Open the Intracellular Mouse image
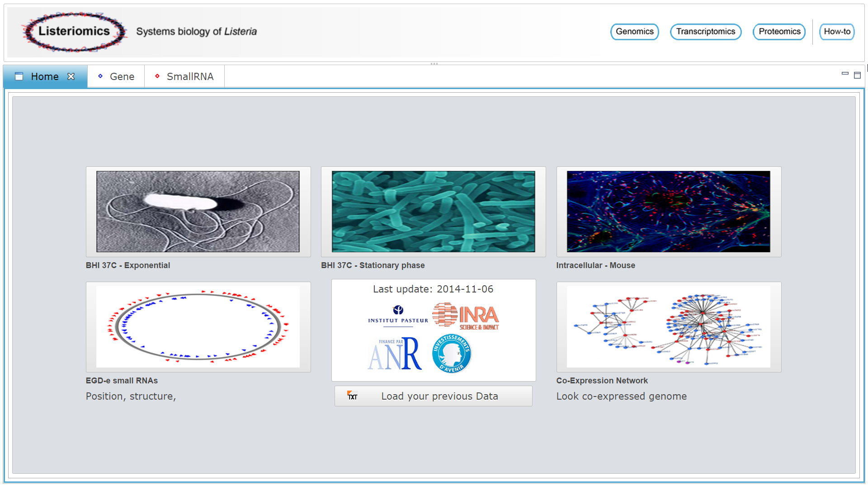 coord(668,212)
